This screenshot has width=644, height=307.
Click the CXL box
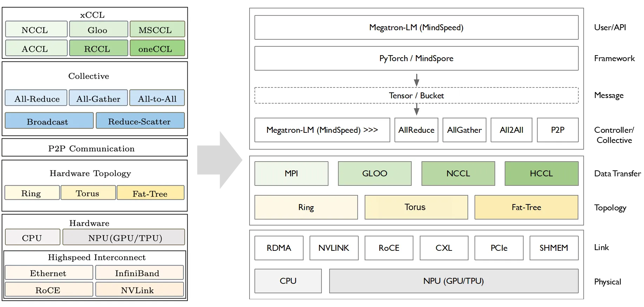[444, 248]
